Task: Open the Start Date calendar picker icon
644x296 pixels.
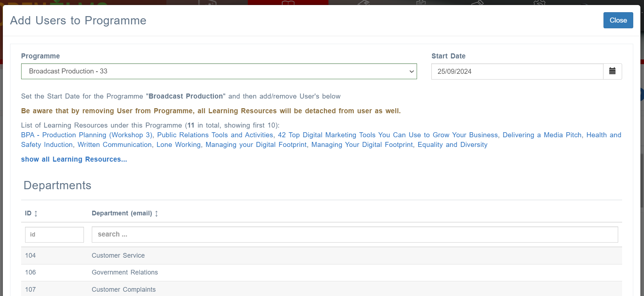Action: click(612, 71)
